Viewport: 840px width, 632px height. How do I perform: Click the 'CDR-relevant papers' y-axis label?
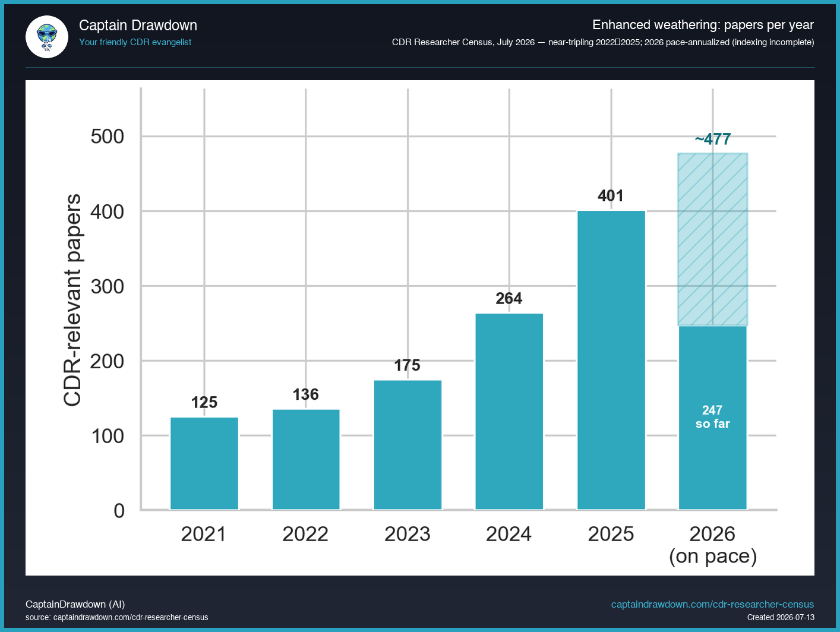pyautogui.click(x=72, y=300)
